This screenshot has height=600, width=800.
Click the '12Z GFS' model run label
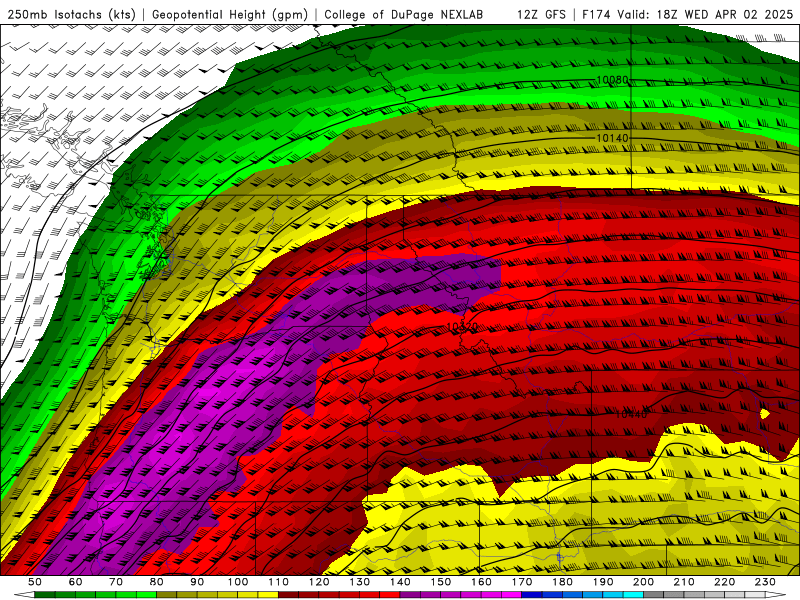click(x=541, y=15)
